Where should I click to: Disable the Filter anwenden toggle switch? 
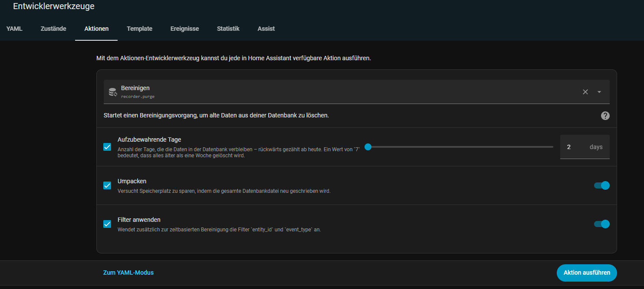pos(601,224)
